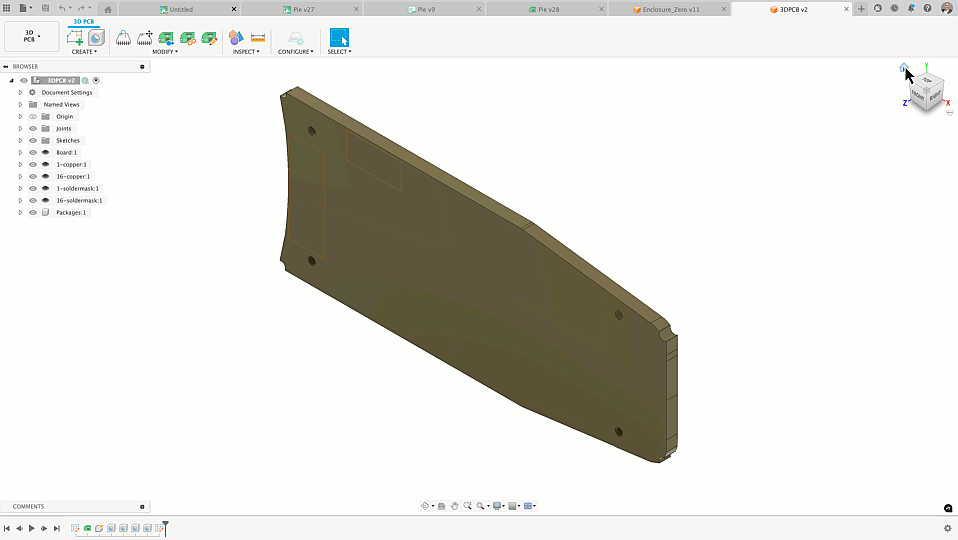Viewport: 958px width, 540px height.
Task: Open the data panel grid icon
Action: click(7, 9)
